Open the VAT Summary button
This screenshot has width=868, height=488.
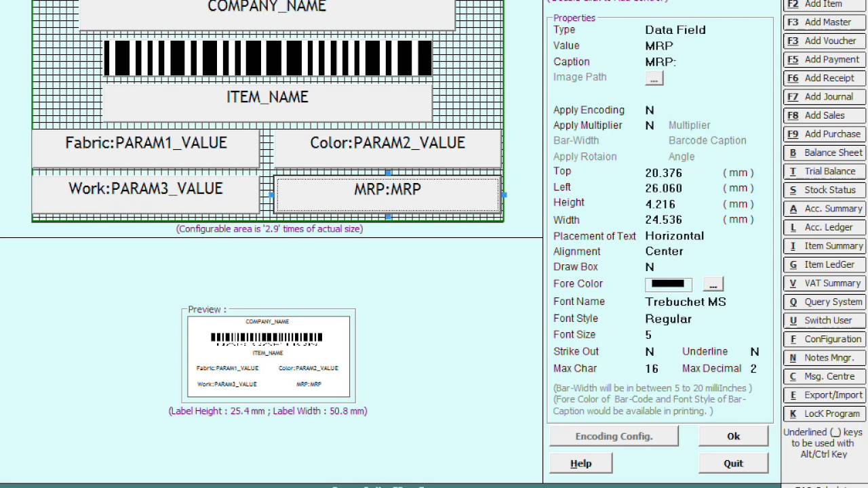[824, 283]
